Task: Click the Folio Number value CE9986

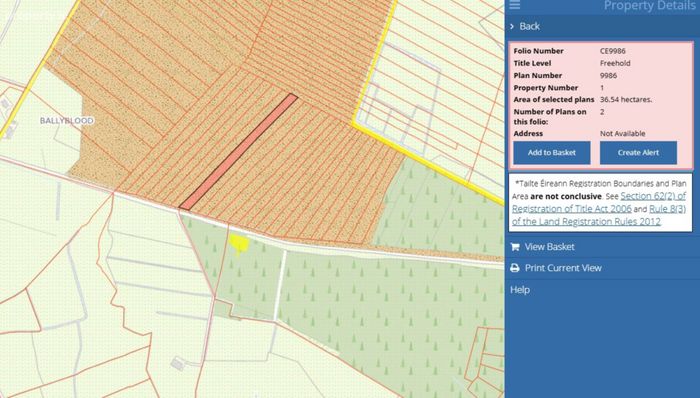Action: point(612,51)
